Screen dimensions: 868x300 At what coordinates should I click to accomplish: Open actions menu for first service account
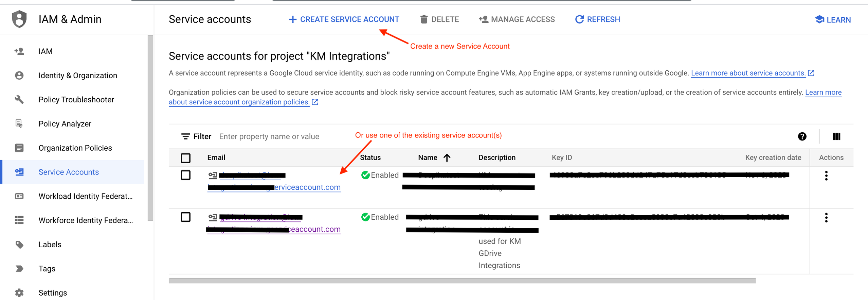coord(826,176)
